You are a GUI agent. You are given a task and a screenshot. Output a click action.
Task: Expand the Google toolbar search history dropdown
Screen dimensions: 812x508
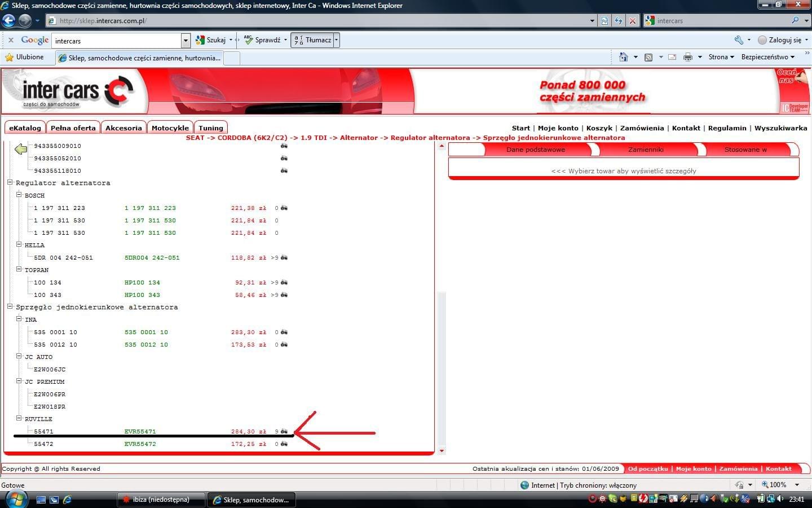[186, 41]
